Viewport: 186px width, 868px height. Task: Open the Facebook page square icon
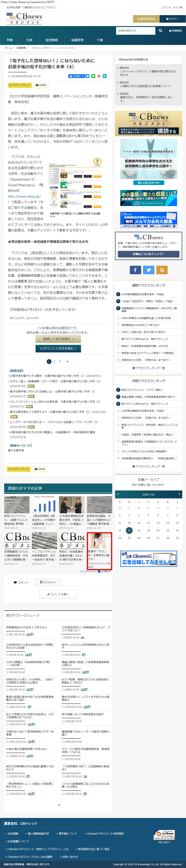(135, 270)
